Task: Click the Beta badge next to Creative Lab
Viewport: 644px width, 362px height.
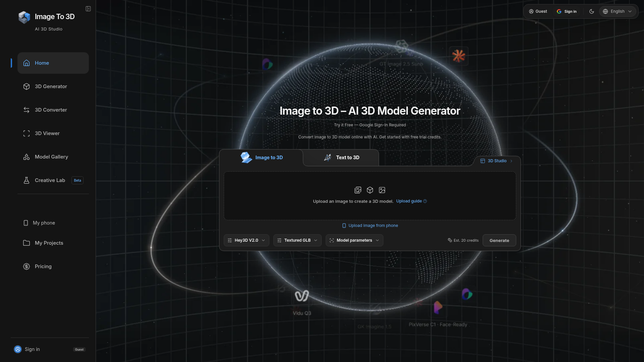Action: pos(77,180)
